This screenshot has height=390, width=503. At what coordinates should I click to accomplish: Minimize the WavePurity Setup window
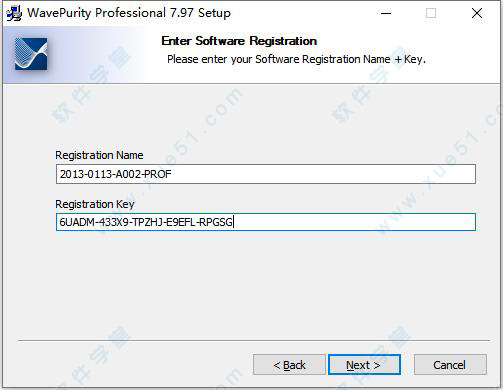click(x=386, y=13)
